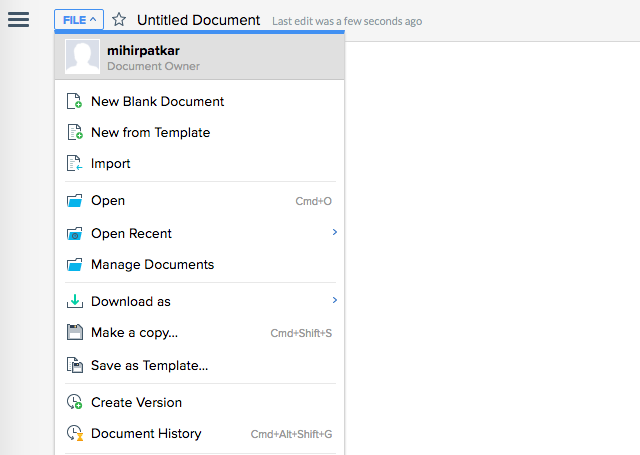
Task: Click the Make a copy floppy icon
Action: pyautogui.click(x=75, y=332)
